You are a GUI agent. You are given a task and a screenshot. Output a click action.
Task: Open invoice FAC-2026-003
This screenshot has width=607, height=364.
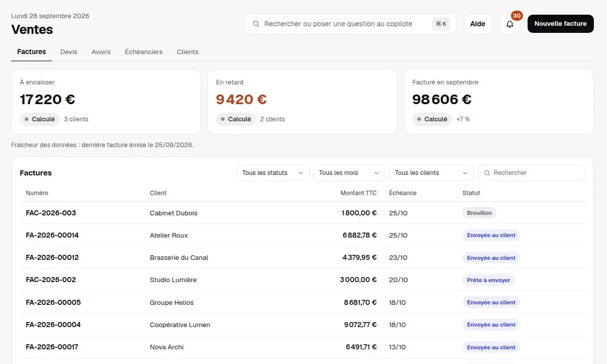click(51, 213)
